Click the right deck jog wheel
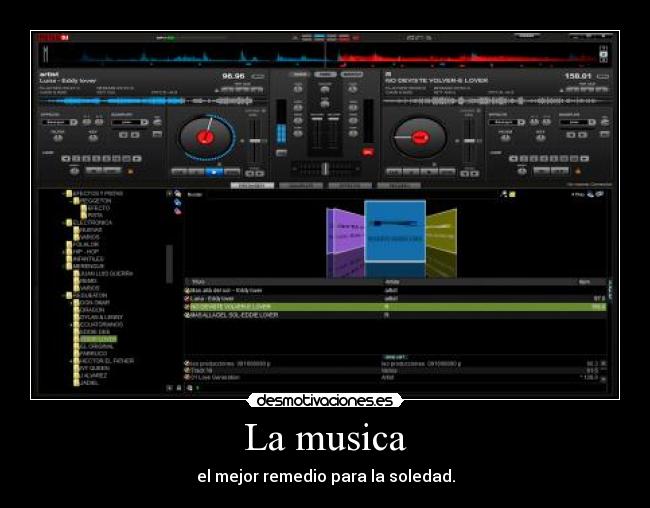The image size is (650, 508). tap(420, 137)
